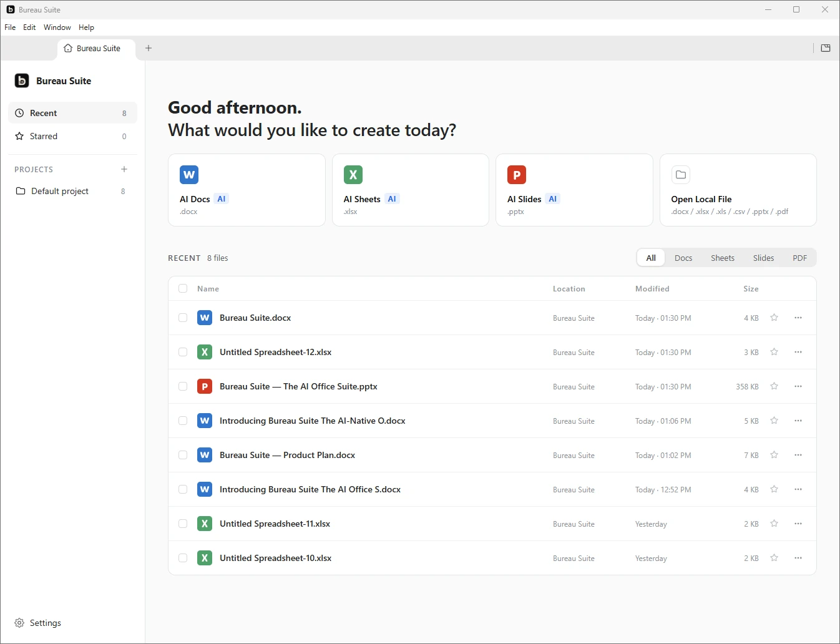Open Local File folder card
Screen dimensions: 840x644
pos(738,190)
